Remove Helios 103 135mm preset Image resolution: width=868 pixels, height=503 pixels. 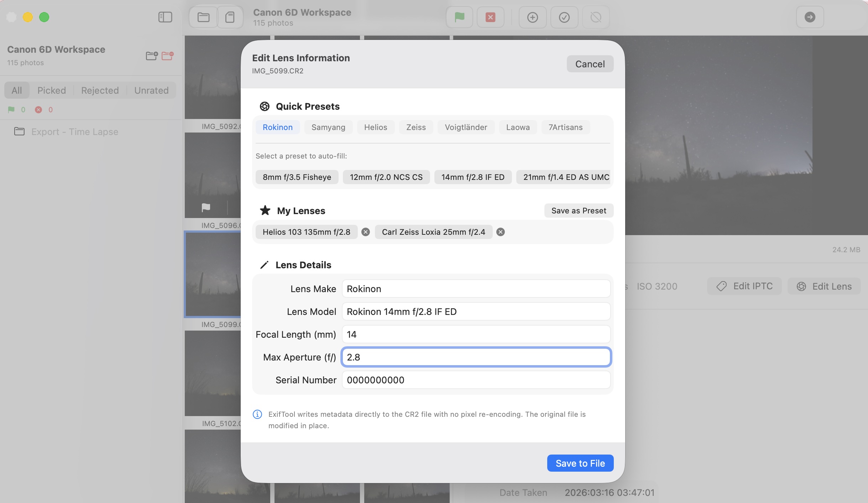(366, 232)
